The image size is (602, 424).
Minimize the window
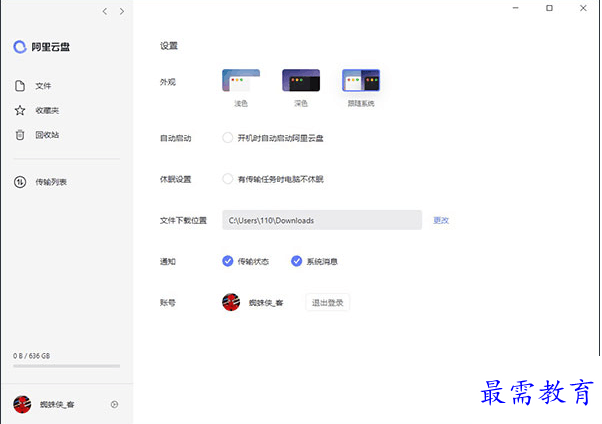(x=516, y=8)
